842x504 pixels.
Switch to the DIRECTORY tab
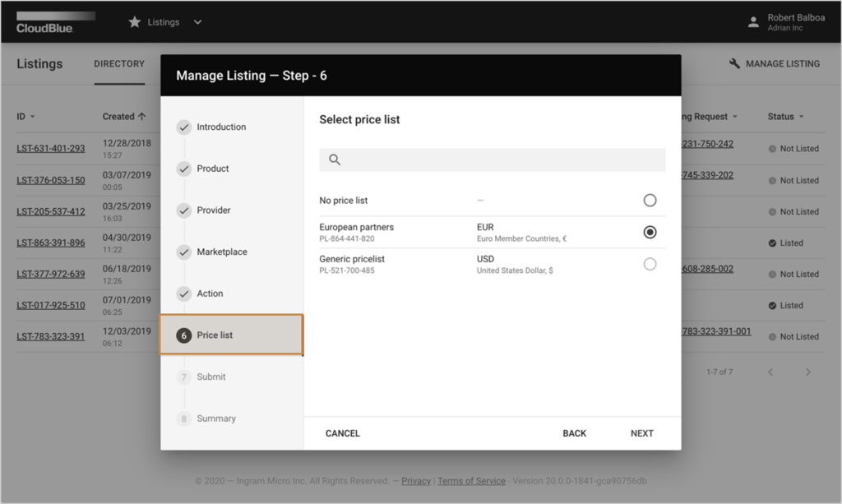118,63
